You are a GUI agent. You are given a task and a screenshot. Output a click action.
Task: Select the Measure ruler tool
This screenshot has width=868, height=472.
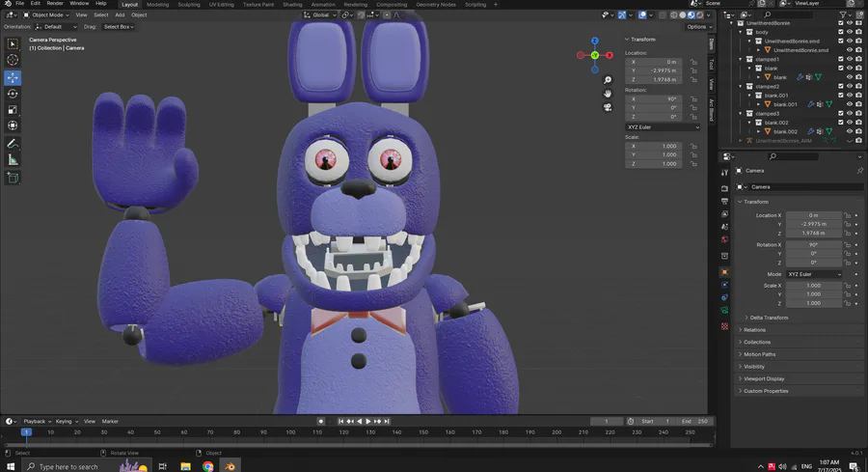coord(13,160)
